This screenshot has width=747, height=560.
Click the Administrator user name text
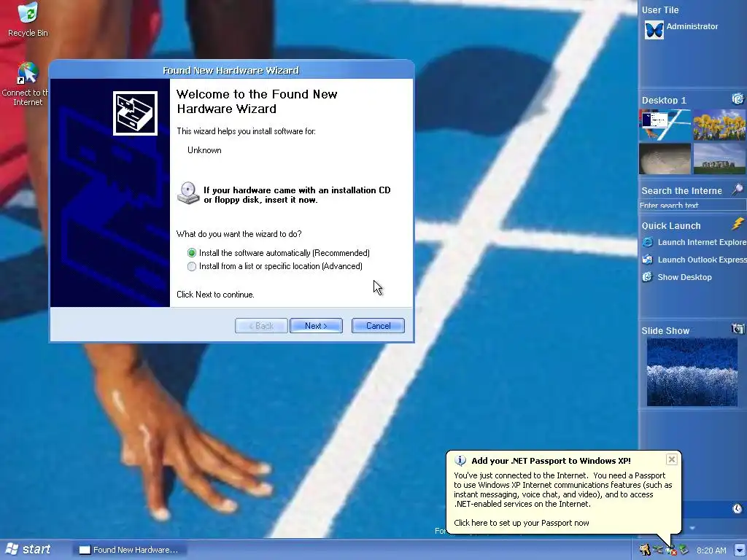point(692,26)
